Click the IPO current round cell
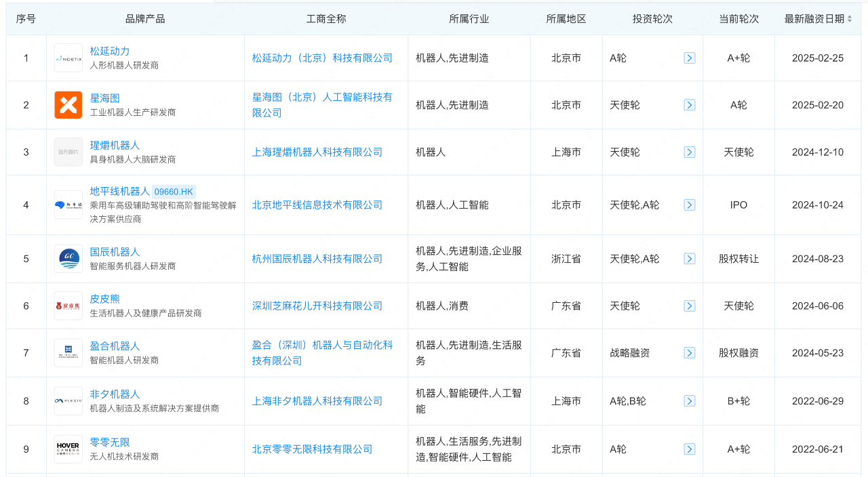Viewport: 868px width, 477px height. (x=738, y=205)
